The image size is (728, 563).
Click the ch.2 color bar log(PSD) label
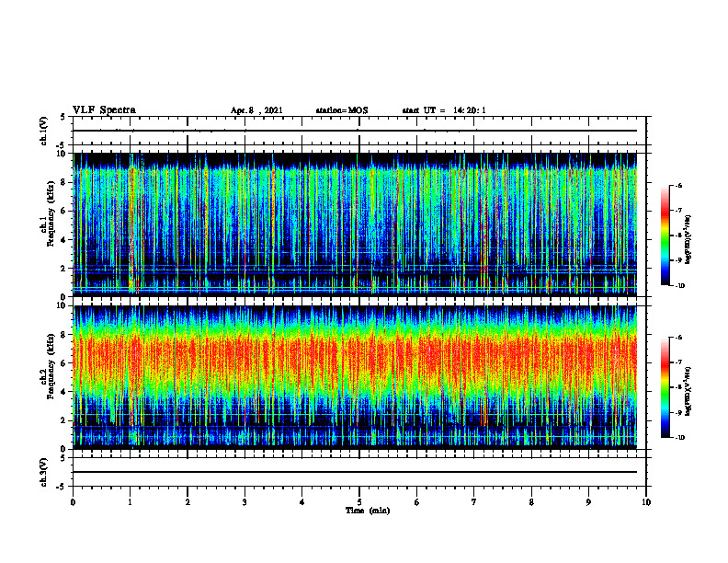pyautogui.click(x=688, y=391)
